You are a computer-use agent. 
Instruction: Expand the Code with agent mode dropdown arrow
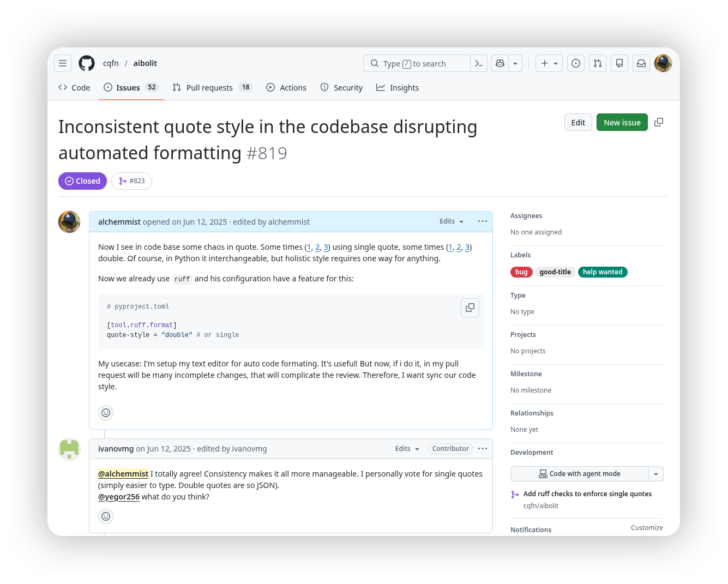[656, 474]
